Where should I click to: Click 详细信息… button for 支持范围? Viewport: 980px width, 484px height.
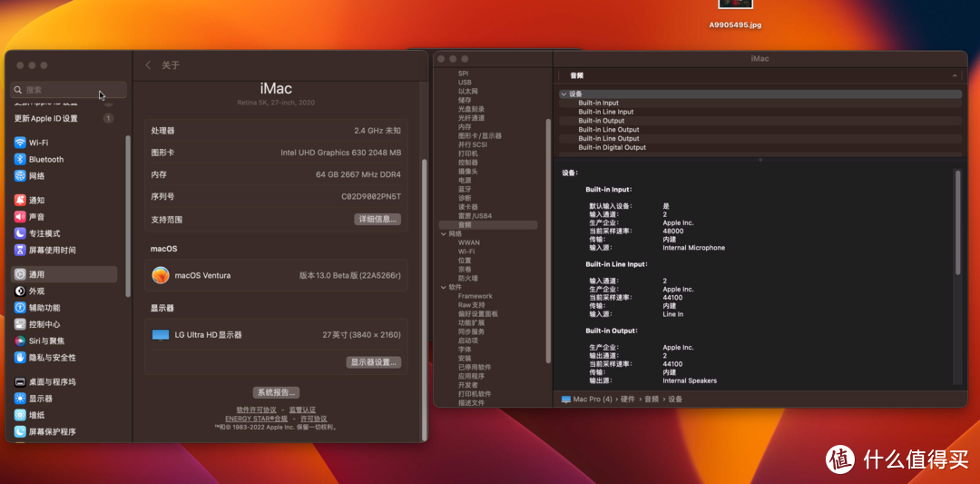377,220
